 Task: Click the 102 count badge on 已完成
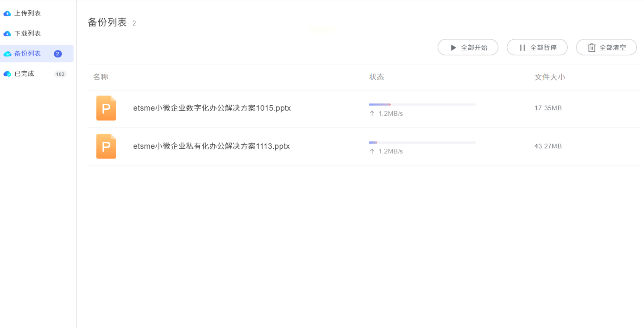[60, 74]
